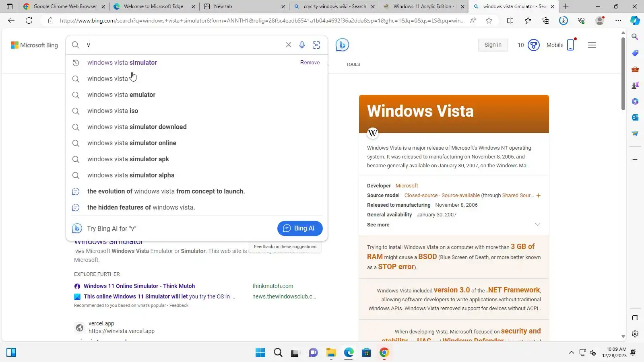Viewport: 644px width, 362px height.
Task: Switch to Google Chrome Web Browser tab
Action: (64, 6)
